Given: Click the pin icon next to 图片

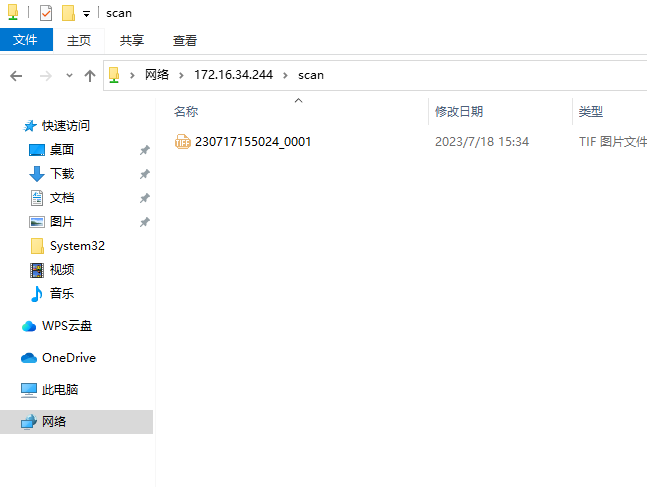Looking at the screenshot, I should click(144, 222).
